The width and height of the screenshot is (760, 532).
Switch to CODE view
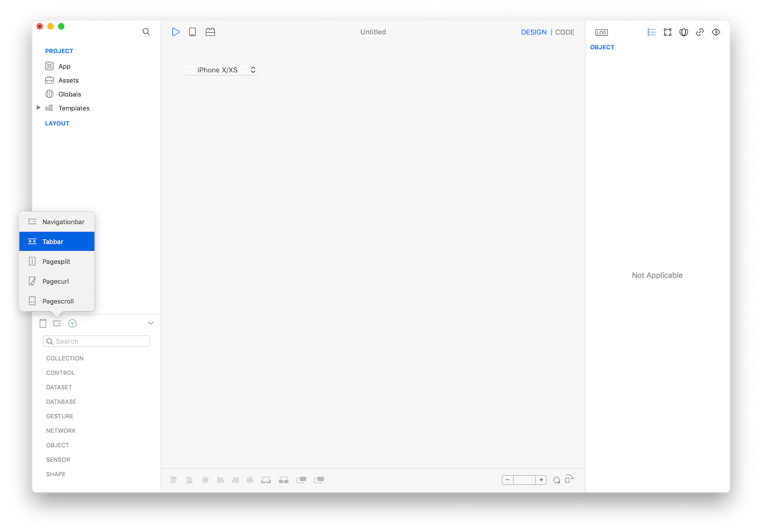pos(565,32)
